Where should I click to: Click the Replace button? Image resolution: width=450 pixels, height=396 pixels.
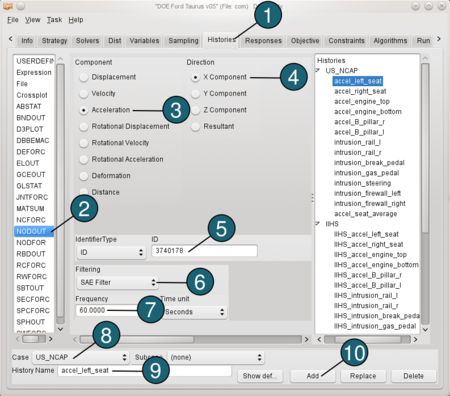click(363, 376)
